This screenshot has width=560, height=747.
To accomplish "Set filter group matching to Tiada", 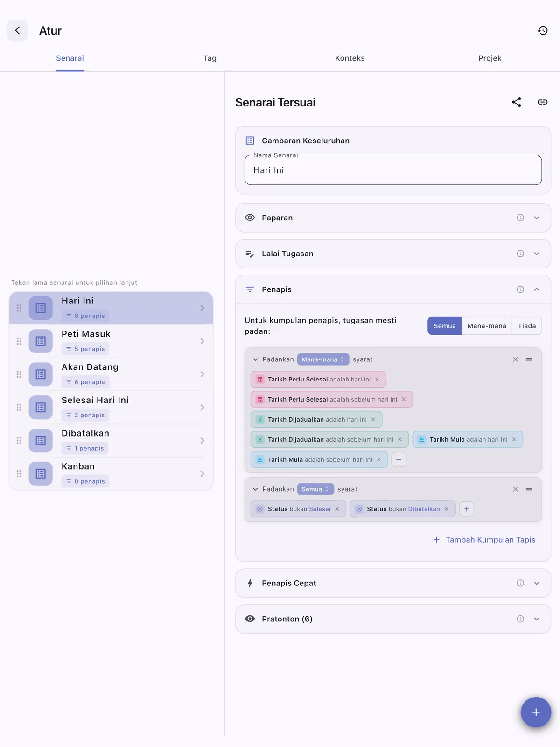I will (527, 326).
